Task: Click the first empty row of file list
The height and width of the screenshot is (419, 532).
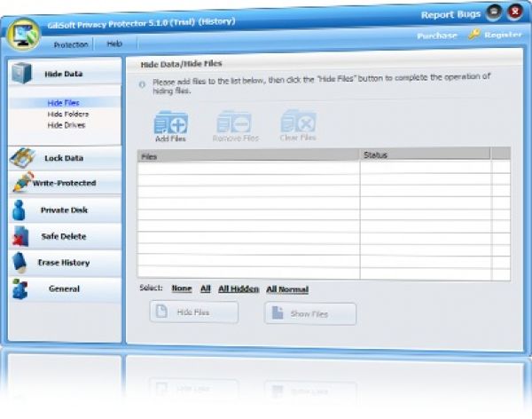Action: pyautogui.click(x=324, y=168)
